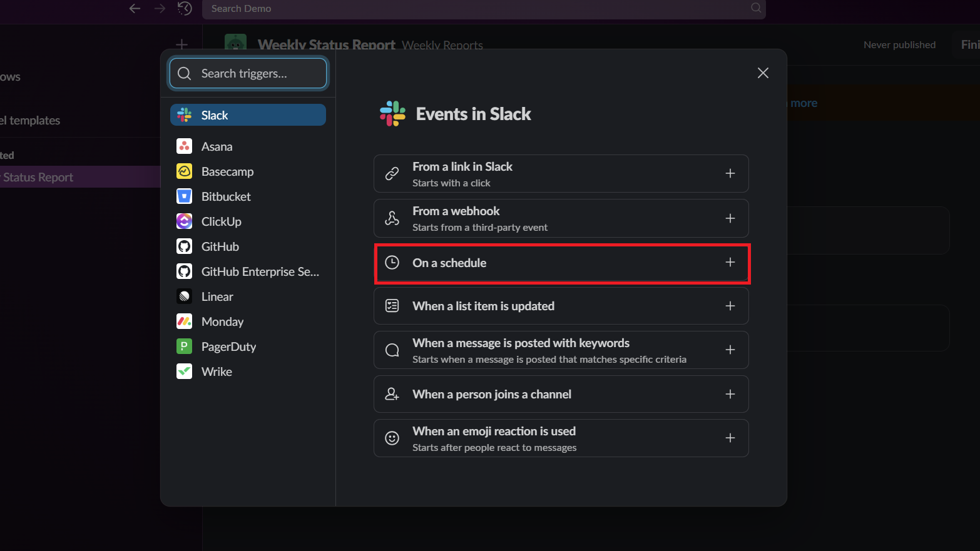The width and height of the screenshot is (980, 551).
Task: Click the Starts with a click subtitle
Action: pos(451,183)
